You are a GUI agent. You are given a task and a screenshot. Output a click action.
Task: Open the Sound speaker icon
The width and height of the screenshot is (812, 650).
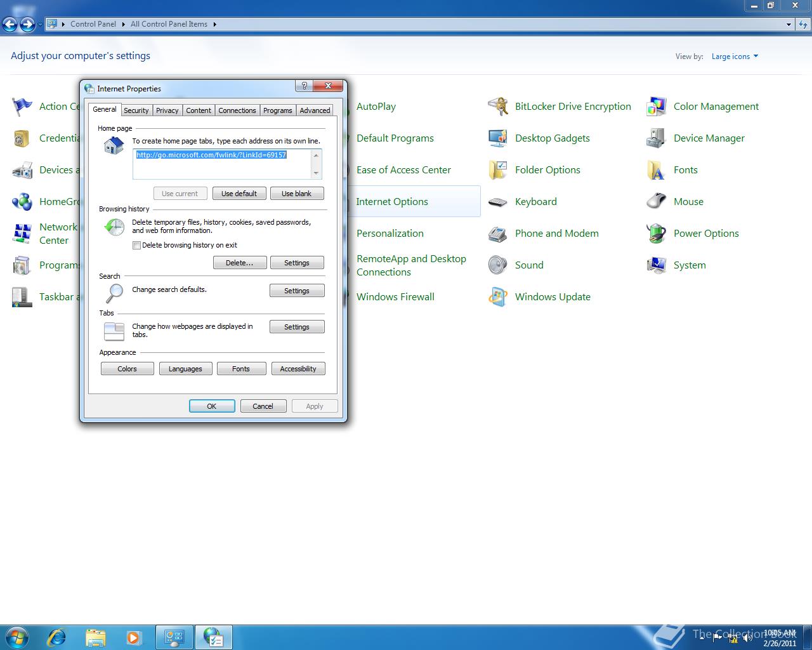point(498,265)
